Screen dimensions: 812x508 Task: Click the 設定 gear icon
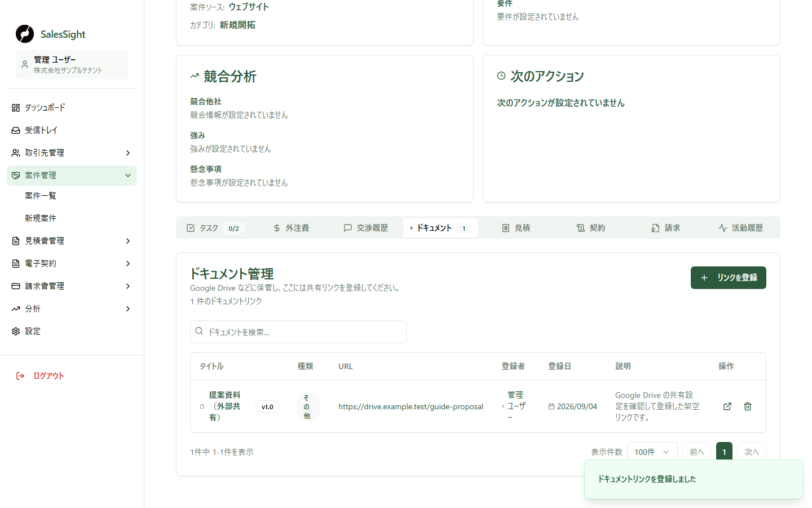point(16,331)
